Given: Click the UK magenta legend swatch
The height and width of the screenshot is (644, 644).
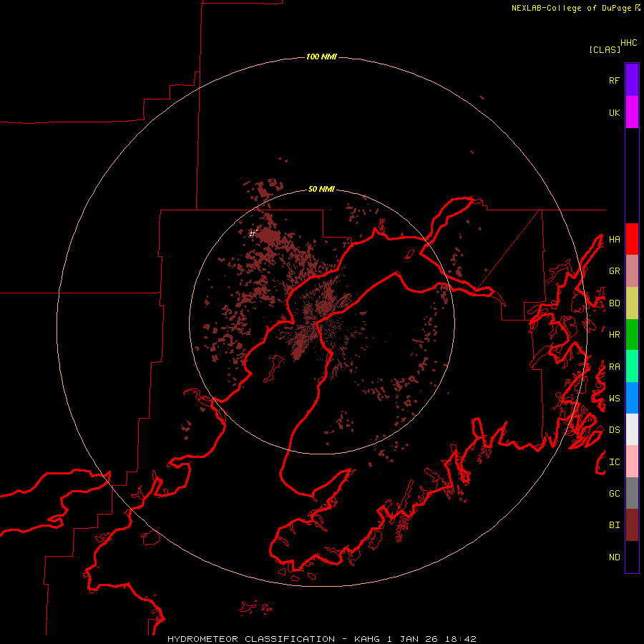Looking at the screenshot, I should (x=632, y=112).
